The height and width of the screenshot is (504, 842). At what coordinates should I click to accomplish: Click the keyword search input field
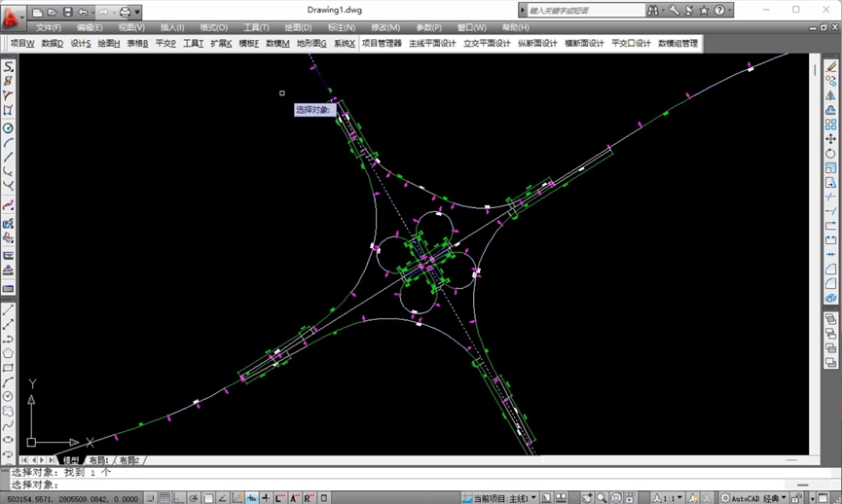click(x=584, y=11)
